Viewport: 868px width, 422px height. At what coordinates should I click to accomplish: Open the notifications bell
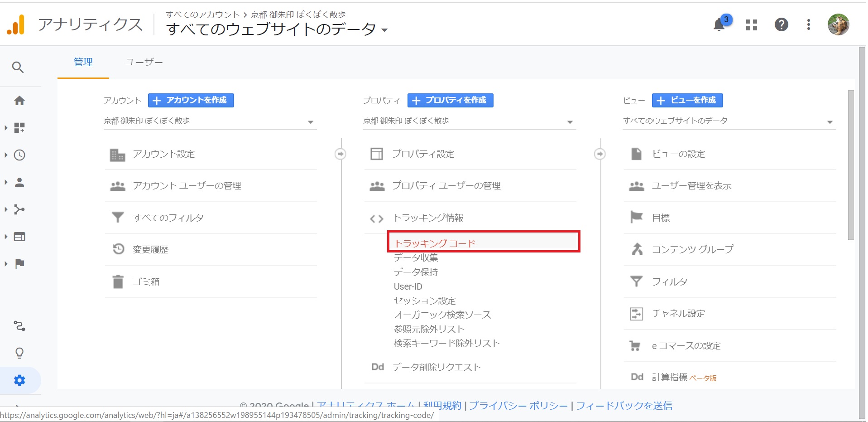point(719,24)
